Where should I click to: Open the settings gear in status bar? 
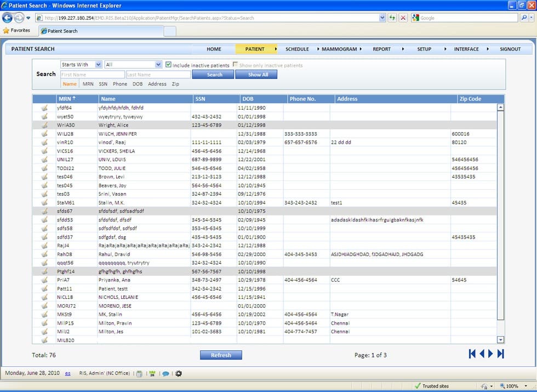pos(178,373)
